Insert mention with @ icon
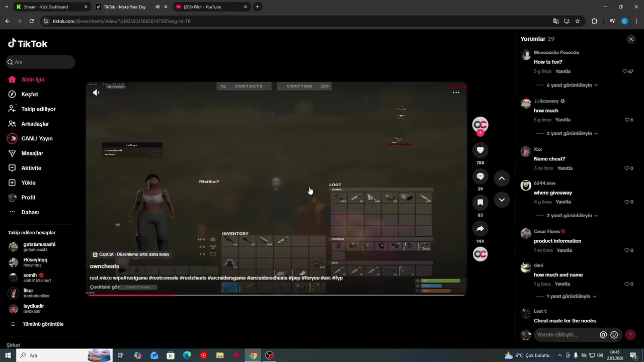This screenshot has height=362, width=644. (603, 335)
